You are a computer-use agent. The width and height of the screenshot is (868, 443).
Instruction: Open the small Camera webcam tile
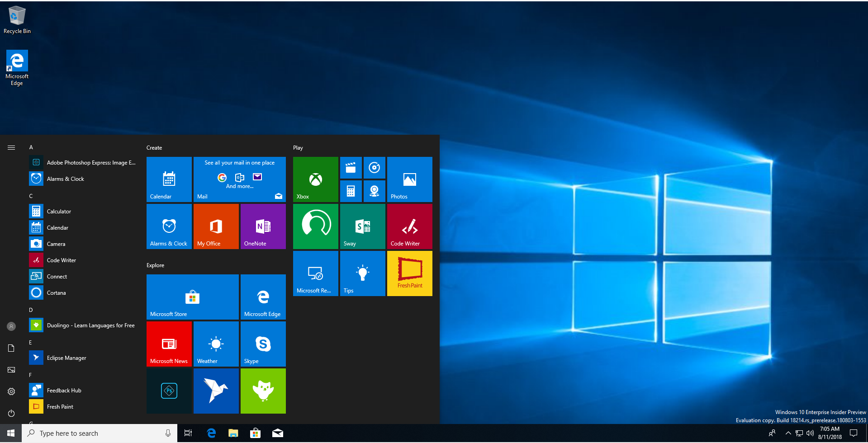[374, 191]
